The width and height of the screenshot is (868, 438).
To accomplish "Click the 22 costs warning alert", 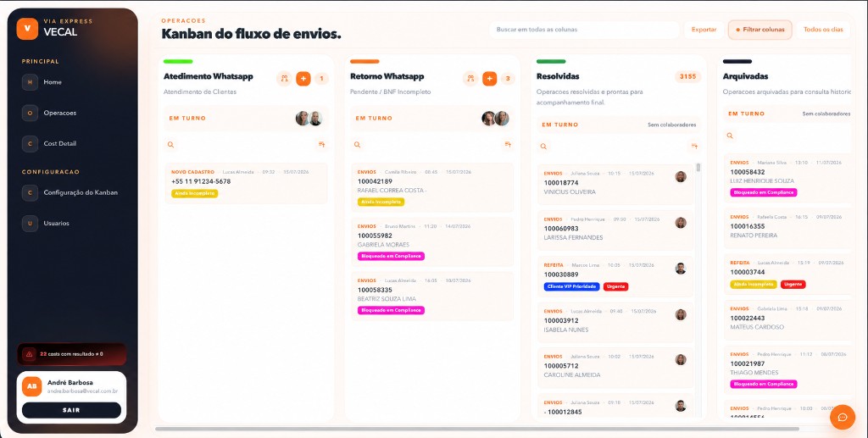I will (71, 354).
